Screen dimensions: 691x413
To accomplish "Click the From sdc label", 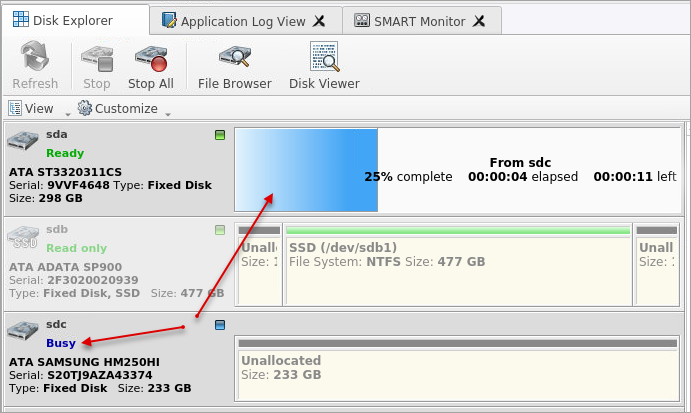I will [x=520, y=163].
